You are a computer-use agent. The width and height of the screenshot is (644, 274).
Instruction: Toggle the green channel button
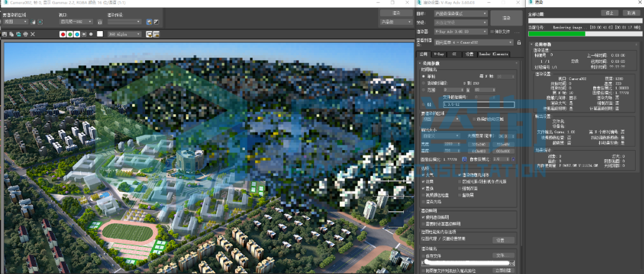pyautogui.click(x=69, y=34)
